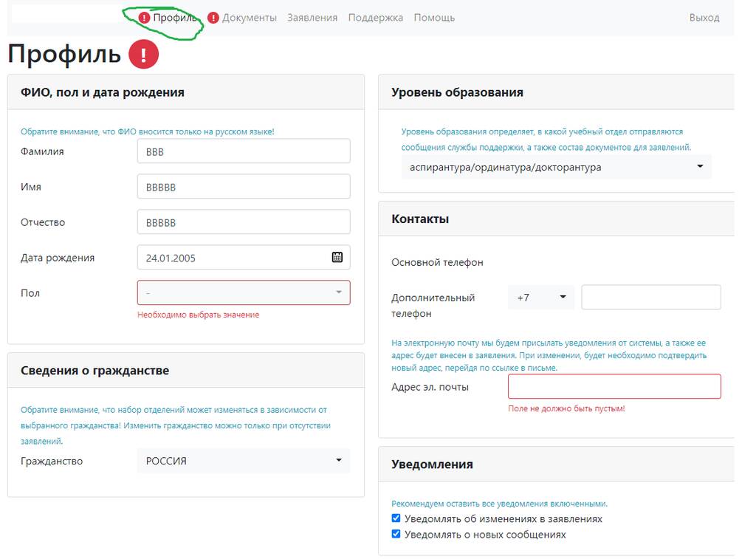
Task: Click the 'Основной телефон' label
Action: (437, 262)
